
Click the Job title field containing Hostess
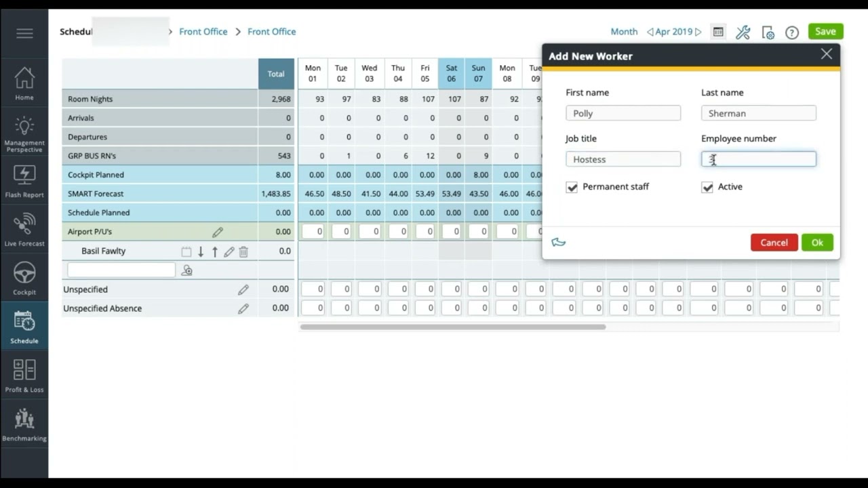(623, 159)
